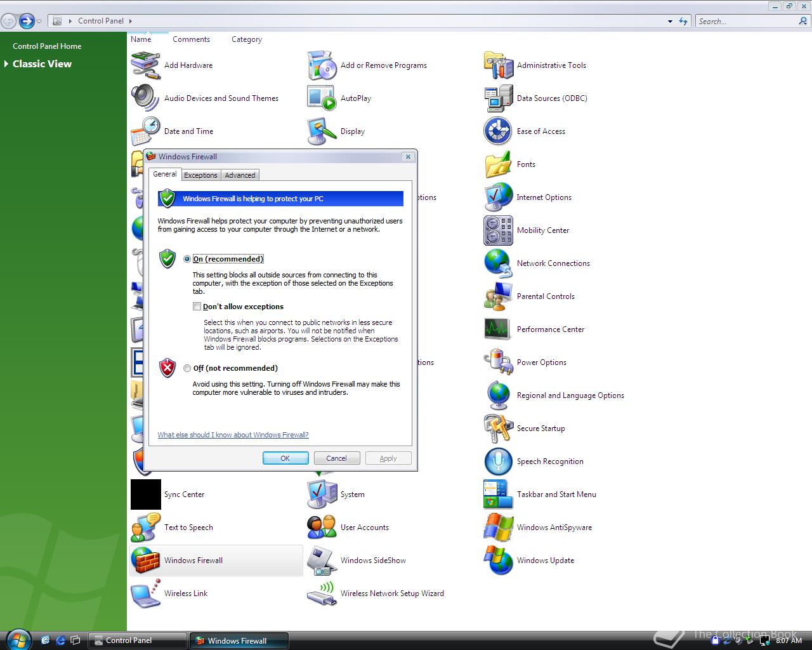
Task: Refresh the Control Panel view
Action: (683, 21)
